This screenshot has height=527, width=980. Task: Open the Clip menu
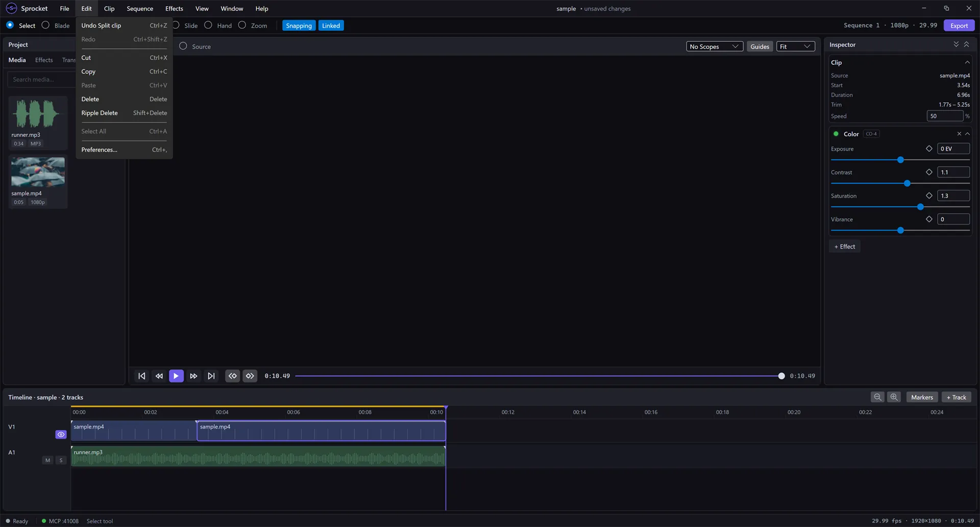pyautogui.click(x=109, y=9)
